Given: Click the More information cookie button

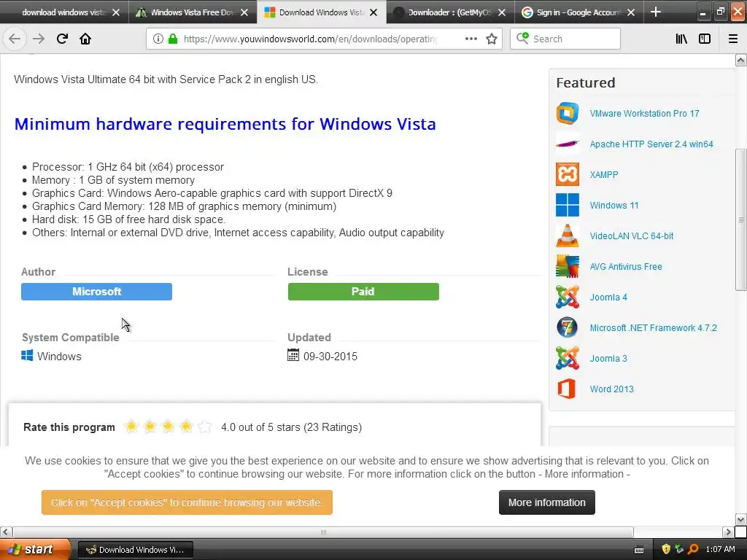Looking at the screenshot, I should coord(547,502).
